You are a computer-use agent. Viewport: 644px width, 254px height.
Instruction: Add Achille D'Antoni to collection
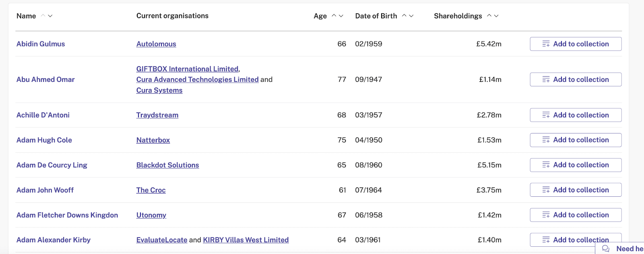(576, 115)
